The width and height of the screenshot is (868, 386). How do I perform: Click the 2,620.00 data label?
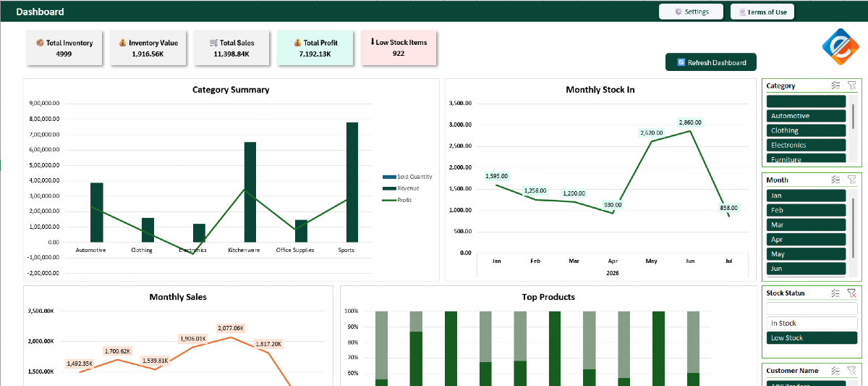[652, 133]
